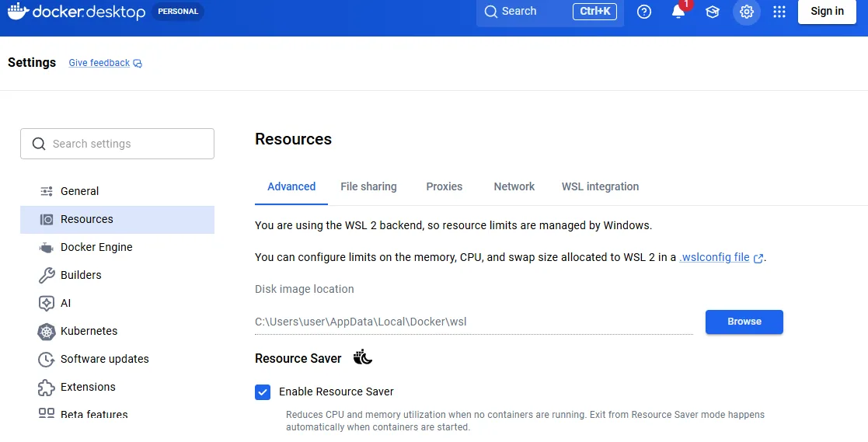Click the General sliders icon
The width and height of the screenshot is (868, 442).
tap(47, 191)
